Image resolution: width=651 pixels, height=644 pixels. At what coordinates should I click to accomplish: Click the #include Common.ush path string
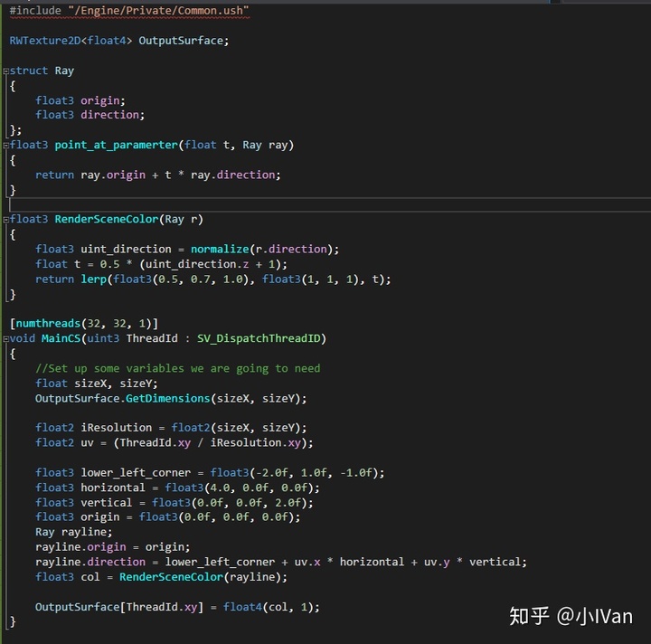[x=159, y=10]
